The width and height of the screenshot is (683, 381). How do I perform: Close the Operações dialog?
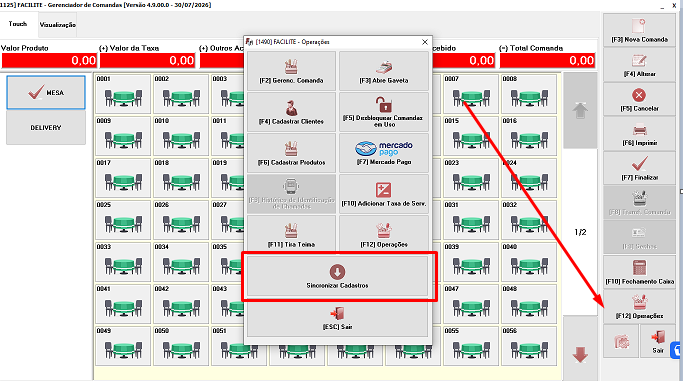pos(425,42)
